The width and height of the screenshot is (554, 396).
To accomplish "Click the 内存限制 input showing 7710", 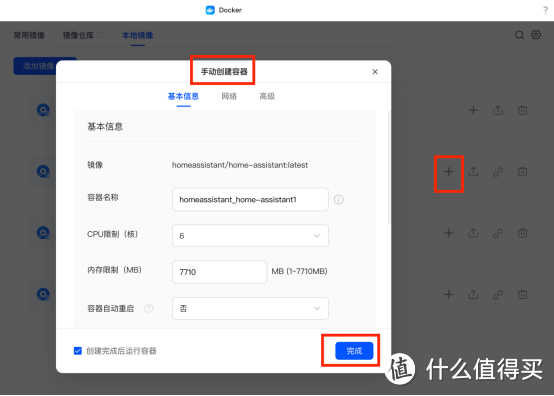I will [x=219, y=272].
